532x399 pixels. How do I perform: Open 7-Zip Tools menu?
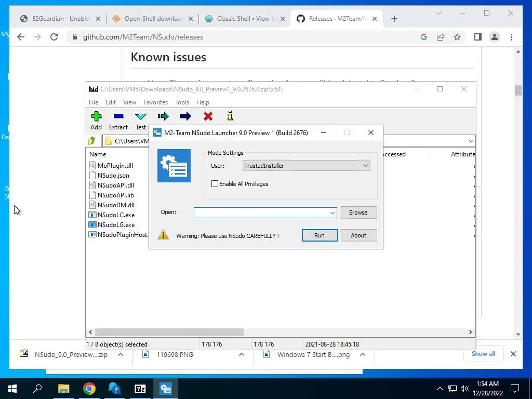(x=182, y=102)
